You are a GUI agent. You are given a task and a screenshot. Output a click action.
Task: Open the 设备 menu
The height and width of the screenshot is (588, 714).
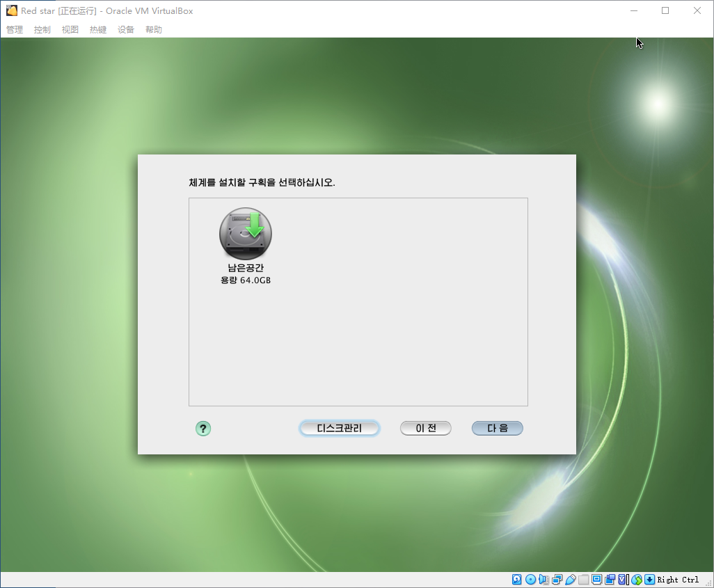[126, 30]
